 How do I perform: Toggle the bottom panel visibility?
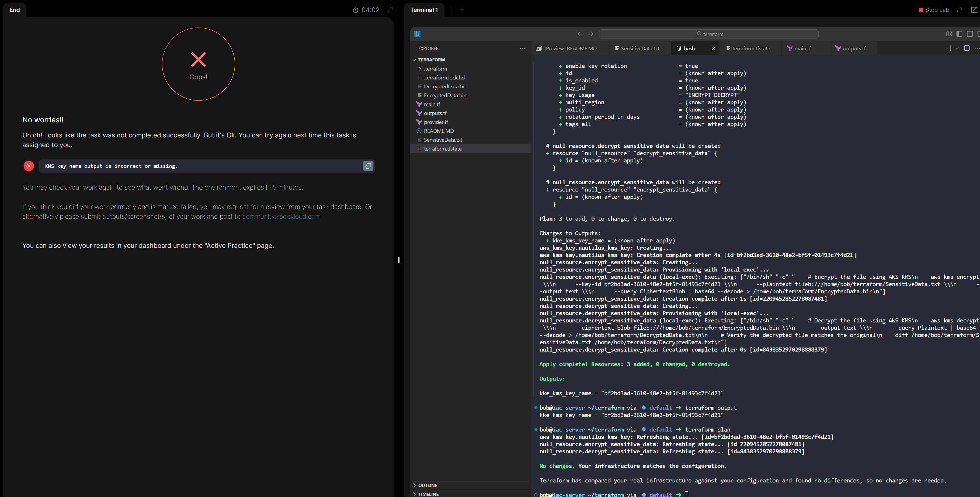(x=970, y=34)
